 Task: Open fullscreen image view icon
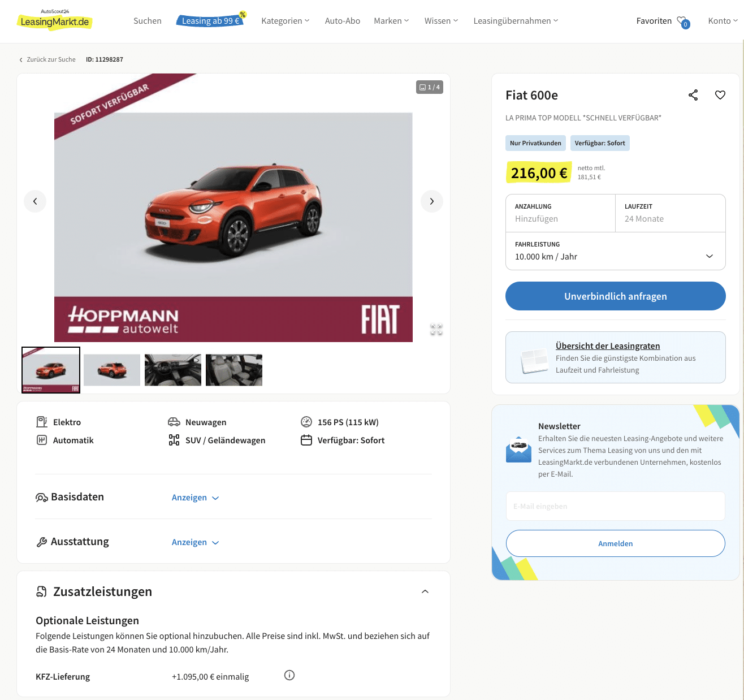pyautogui.click(x=436, y=329)
